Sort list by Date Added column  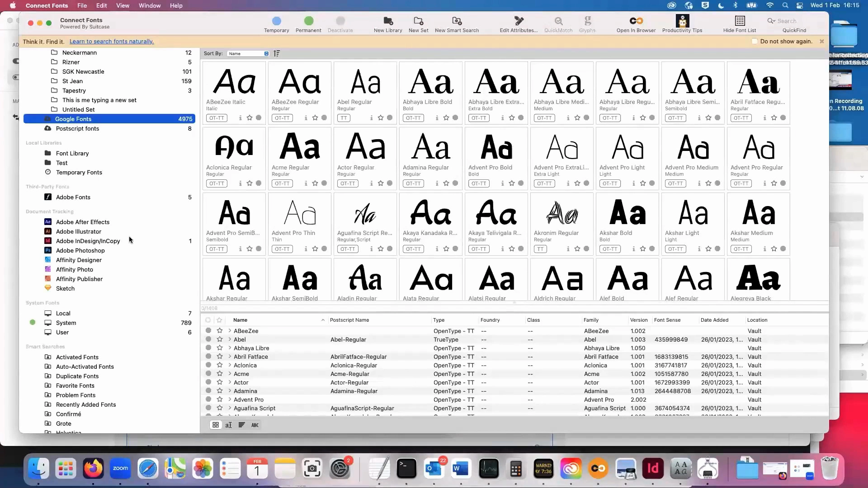(x=714, y=320)
